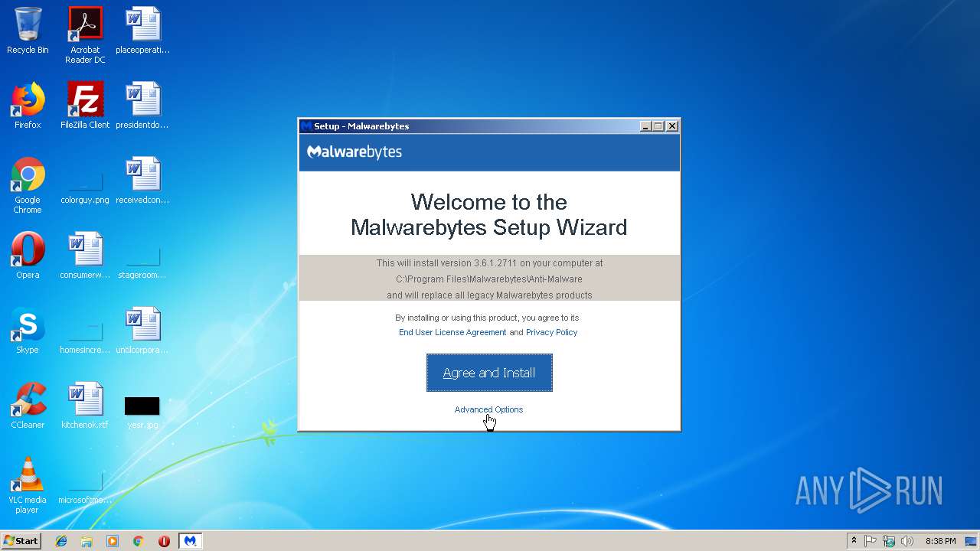The image size is (980, 551).
Task: Launch Internet Explorer from the taskbar
Action: (61, 541)
